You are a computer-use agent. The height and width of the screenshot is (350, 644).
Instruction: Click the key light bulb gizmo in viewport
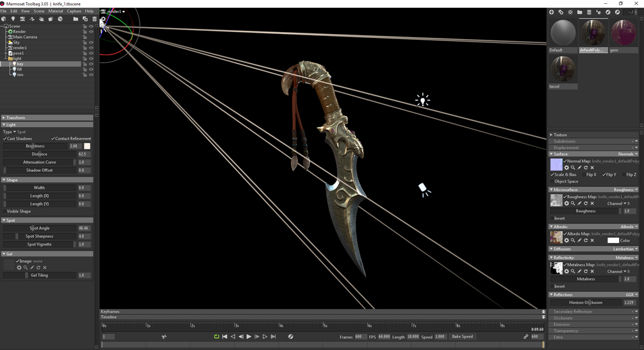(x=422, y=100)
